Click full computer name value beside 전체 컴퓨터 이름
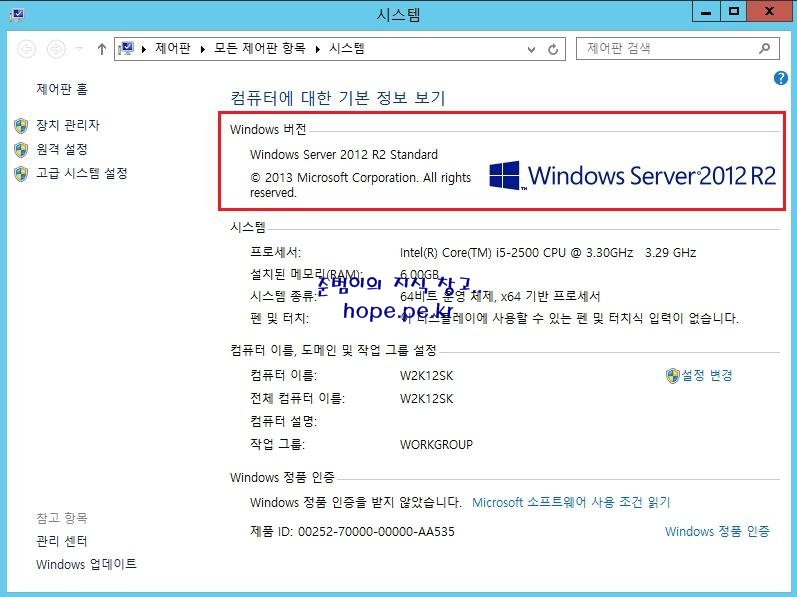This screenshot has height=597, width=797. click(x=426, y=399)
